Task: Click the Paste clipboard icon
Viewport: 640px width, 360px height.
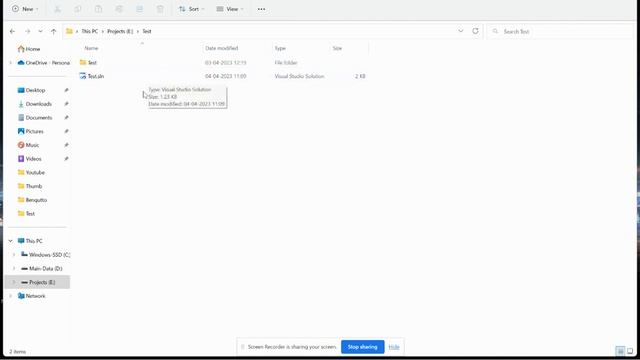Action: click(98, 9)
